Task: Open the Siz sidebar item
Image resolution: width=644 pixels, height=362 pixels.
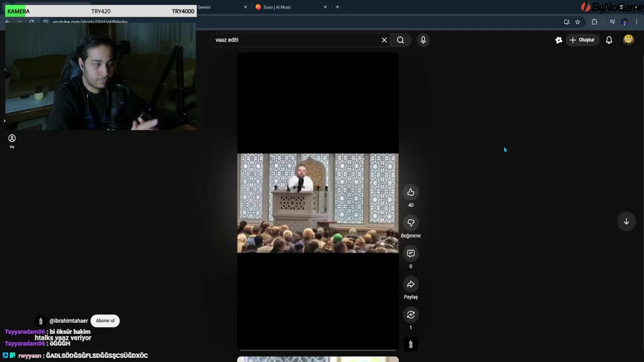Action: click(x=12, y=141)
